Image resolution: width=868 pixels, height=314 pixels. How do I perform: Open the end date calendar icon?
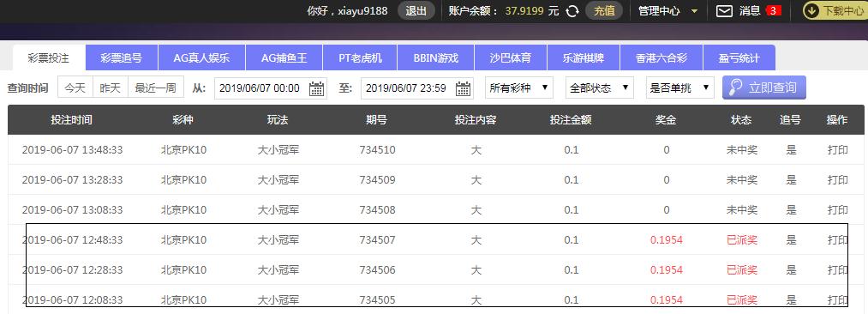coord(464,88)
